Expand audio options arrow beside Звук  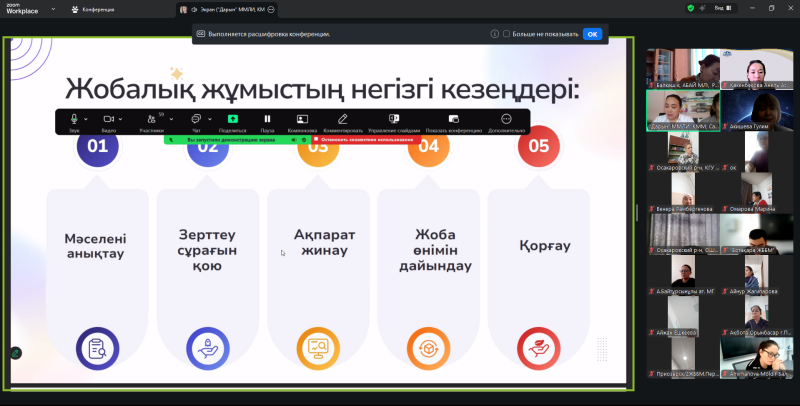click(86, 119)
